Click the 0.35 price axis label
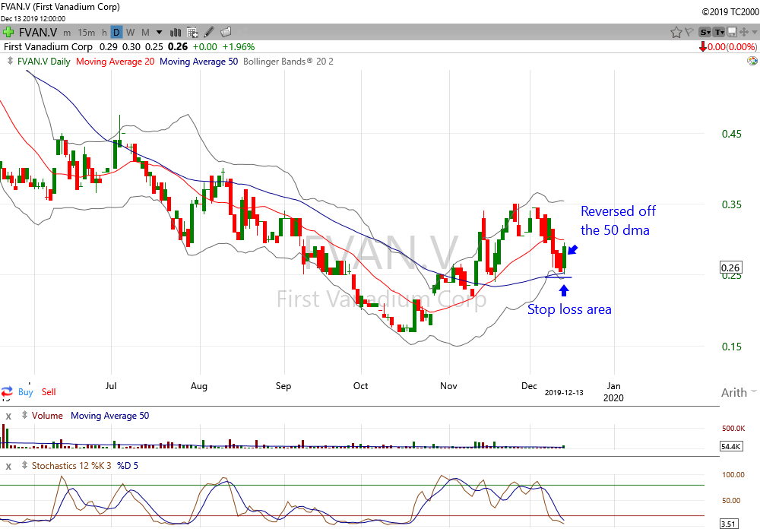Viewport: 760px width, 532px height. pos(731,204)
